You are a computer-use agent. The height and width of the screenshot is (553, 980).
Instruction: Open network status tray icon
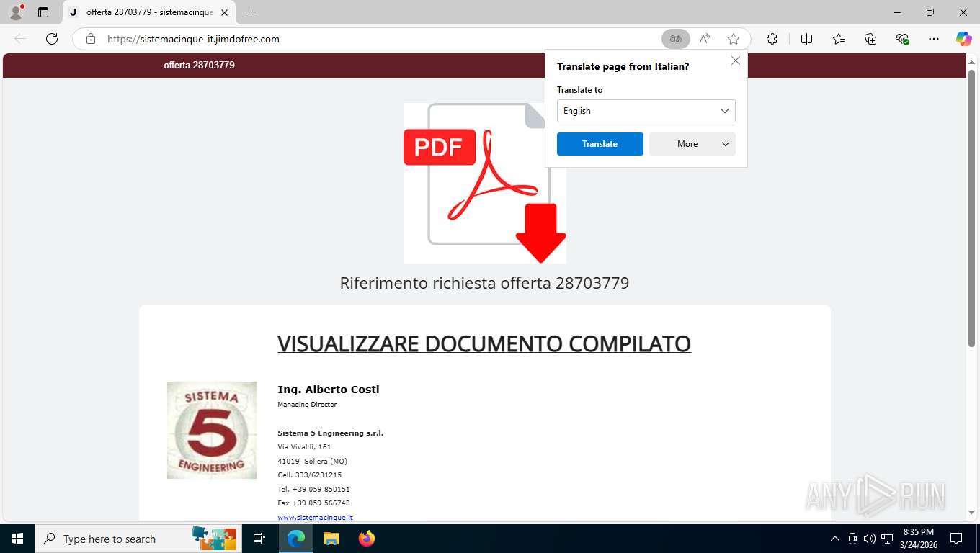tap(887, 539)
